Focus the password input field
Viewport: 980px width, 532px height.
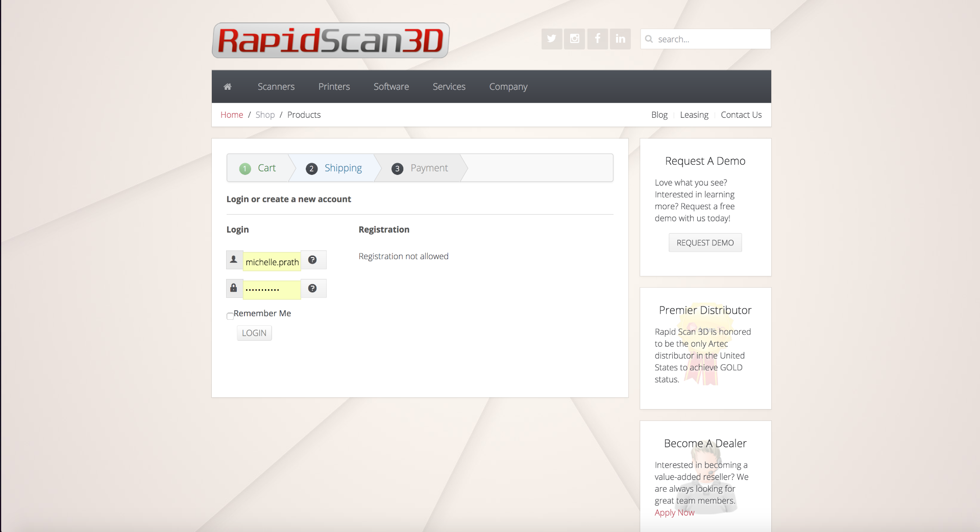(272, 290)
